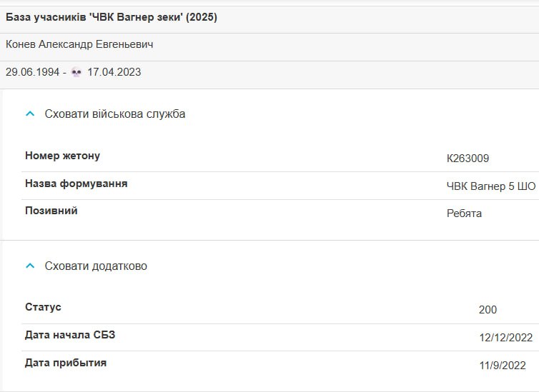
Task: Click the Назва формування label
Action: point(76,184)
